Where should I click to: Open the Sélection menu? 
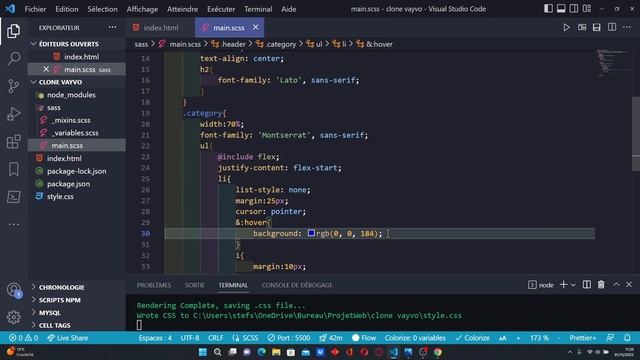[102, 9]
